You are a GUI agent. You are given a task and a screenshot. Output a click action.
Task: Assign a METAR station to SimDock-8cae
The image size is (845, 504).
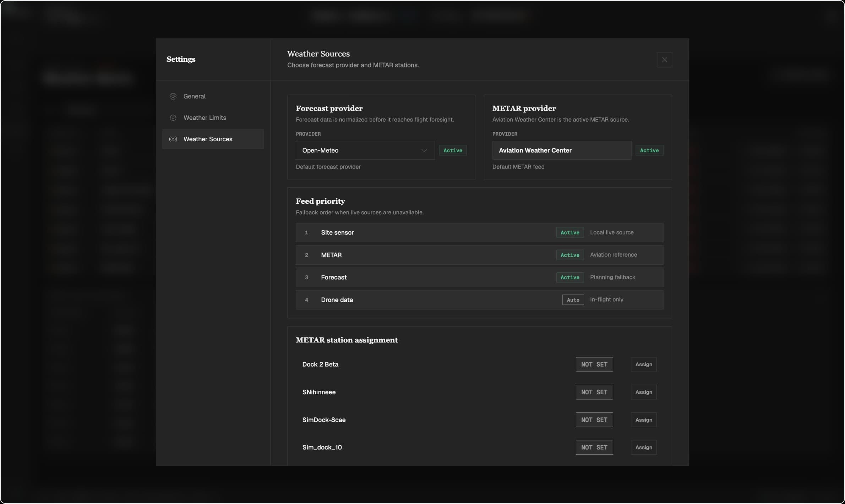643,420
